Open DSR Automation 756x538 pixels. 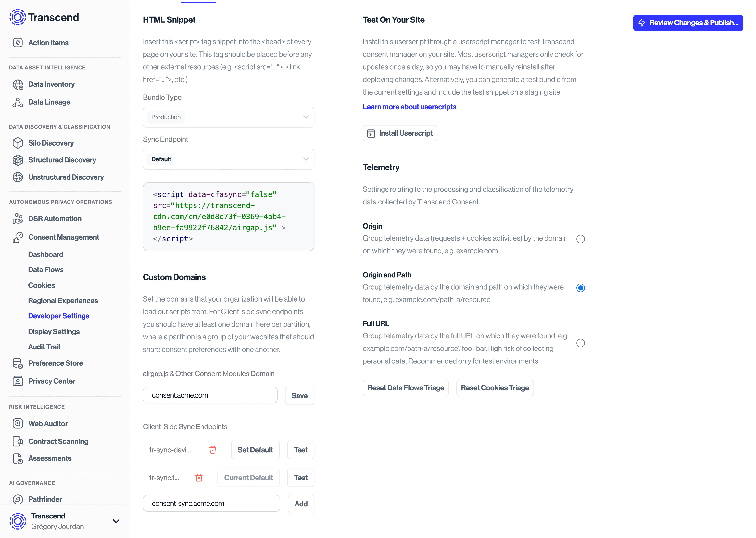click(x=55, y=219)
